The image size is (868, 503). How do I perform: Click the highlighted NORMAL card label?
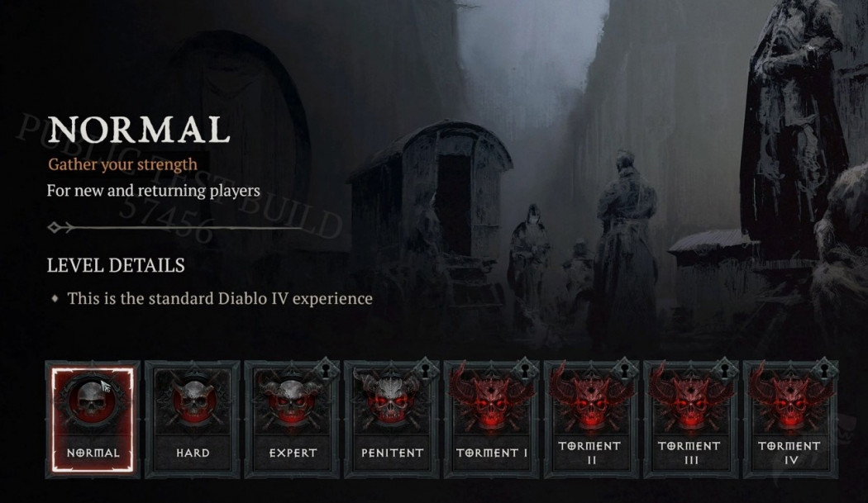pos(93,453)
